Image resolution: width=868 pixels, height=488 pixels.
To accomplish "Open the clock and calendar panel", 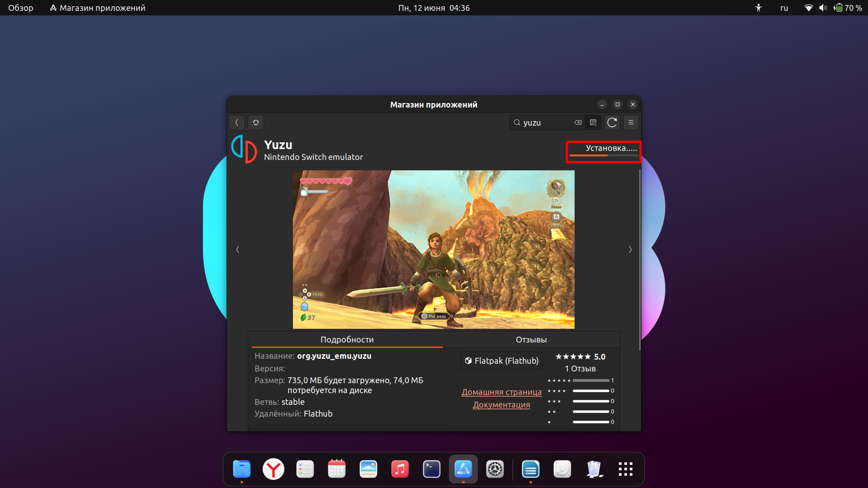I will tap(434, 8).
